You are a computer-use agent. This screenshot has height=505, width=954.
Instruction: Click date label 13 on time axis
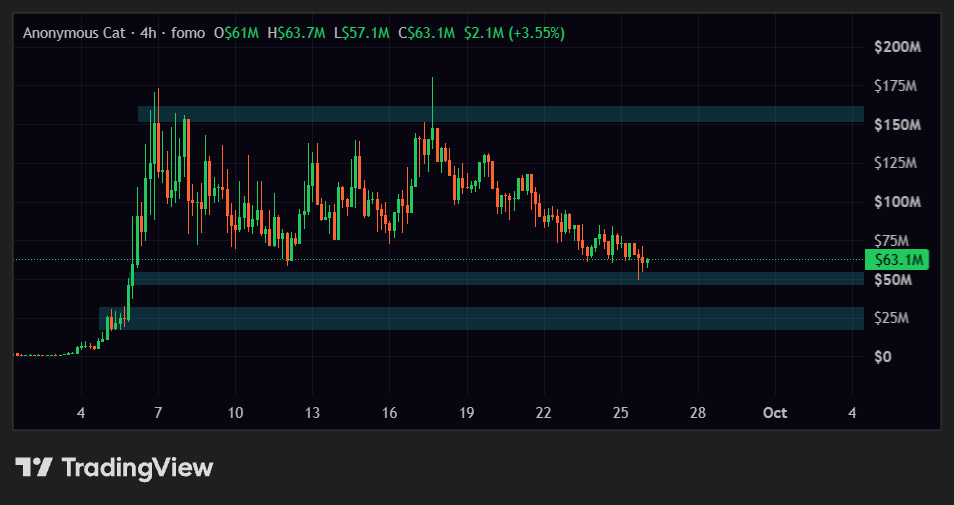point(312,413)
